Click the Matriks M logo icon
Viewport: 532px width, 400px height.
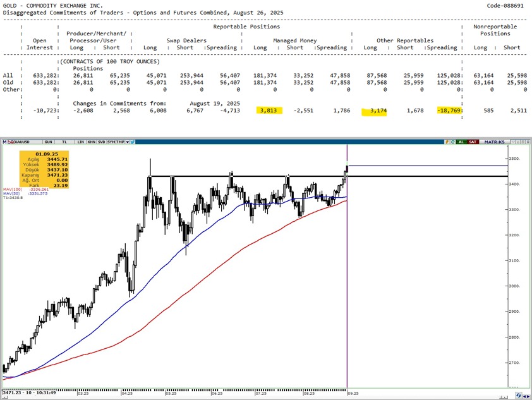point(4,142)
